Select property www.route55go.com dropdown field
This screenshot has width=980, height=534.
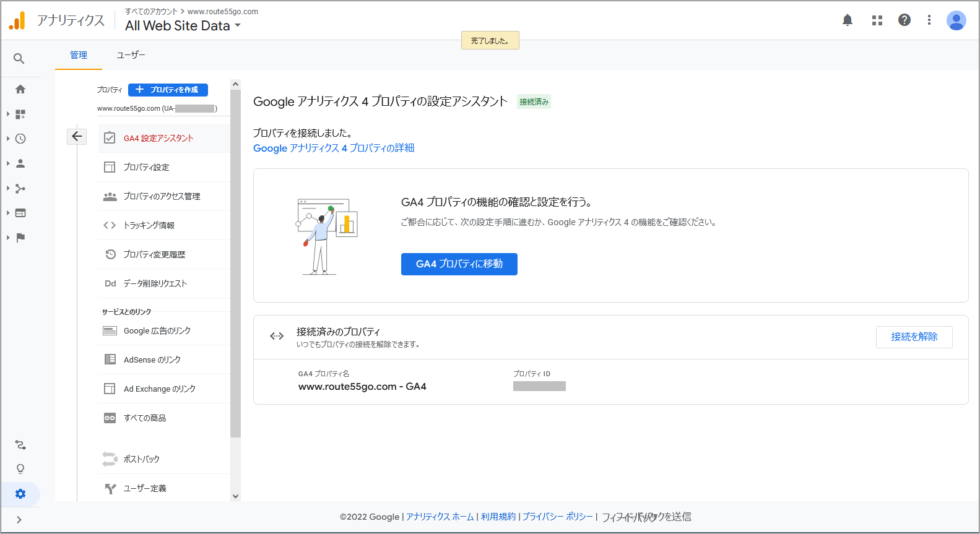163,109
